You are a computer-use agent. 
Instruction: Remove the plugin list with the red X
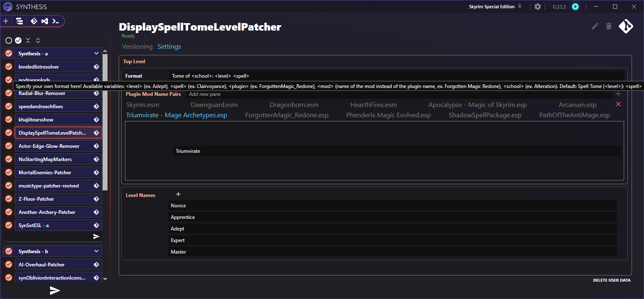[618, 104]
